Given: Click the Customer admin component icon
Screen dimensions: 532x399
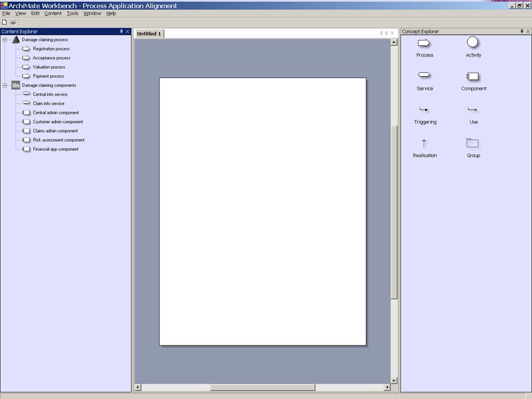Looking at the screenshot, I should pyautogui.click(x=26, y=122).
